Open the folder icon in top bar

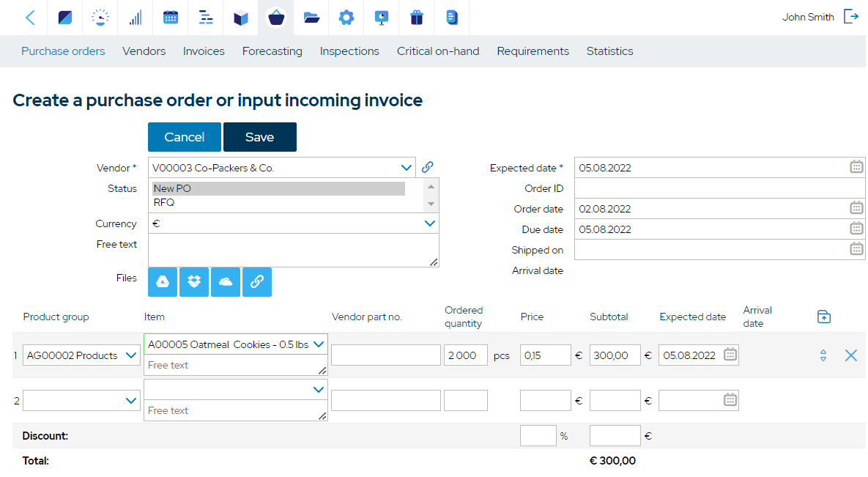[x=311, y=18]
